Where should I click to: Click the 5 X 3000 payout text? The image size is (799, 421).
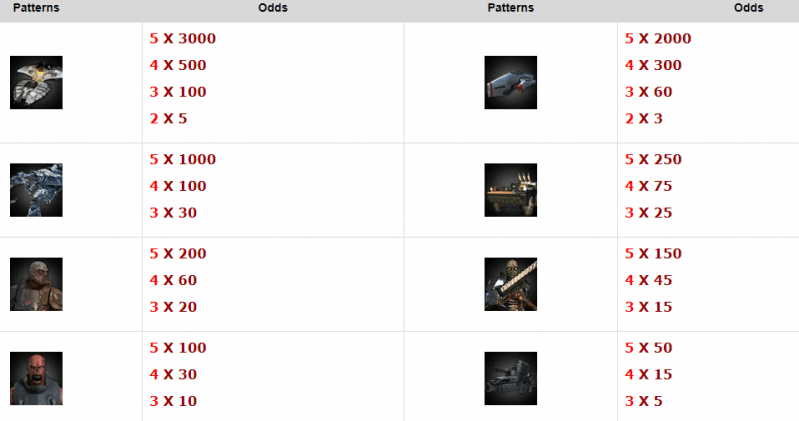point(182,38)
